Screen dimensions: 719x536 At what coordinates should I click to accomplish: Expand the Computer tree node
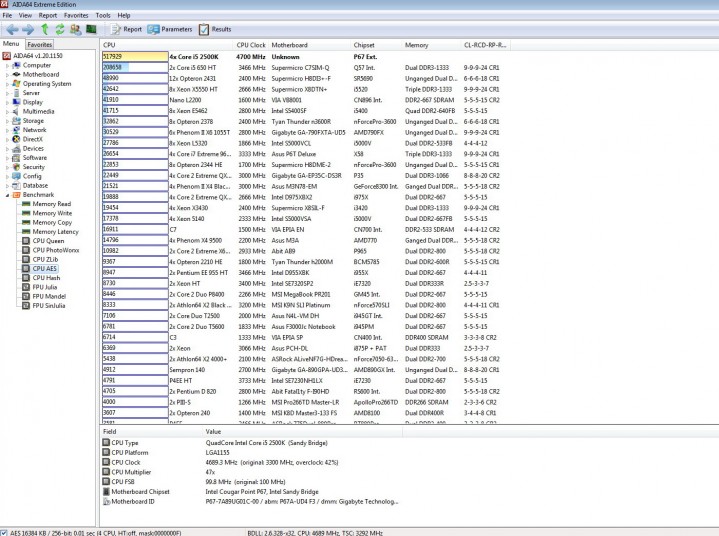pyautogui.click(x=7, y=66)
